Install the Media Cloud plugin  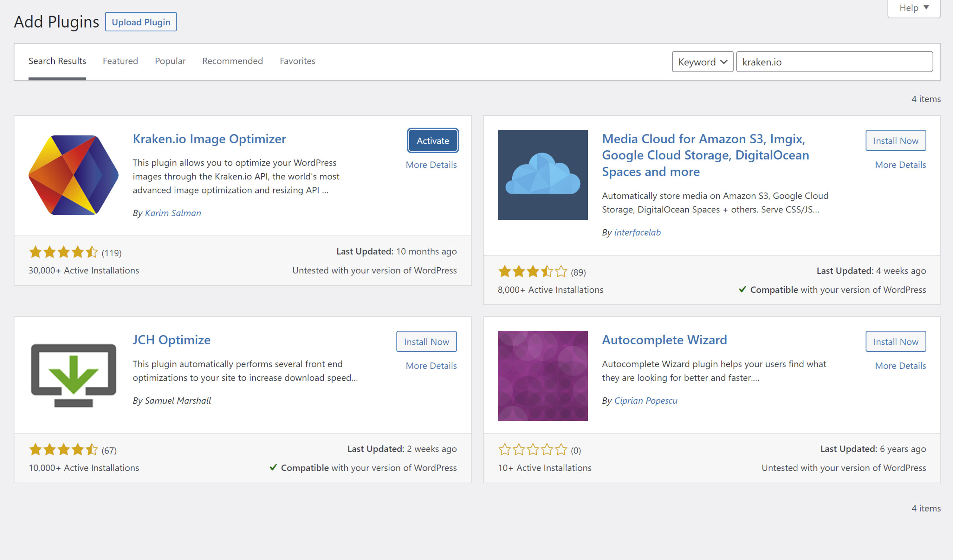[x=896, y=141]
